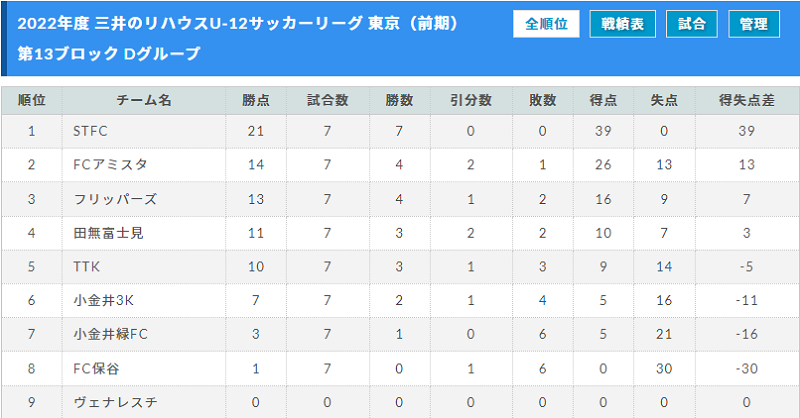Open the 全順位 tab
The width and height of the screenshot is (800, 418).
click(x=546, y=24)
